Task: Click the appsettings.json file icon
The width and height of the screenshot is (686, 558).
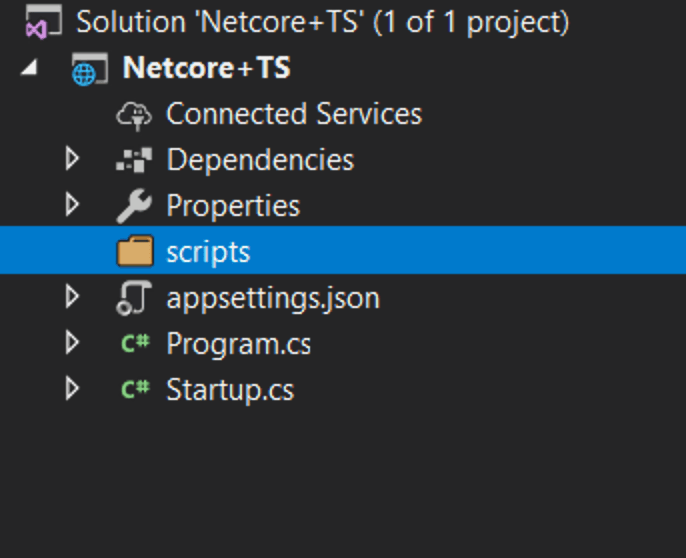Action: click(134, 298)
